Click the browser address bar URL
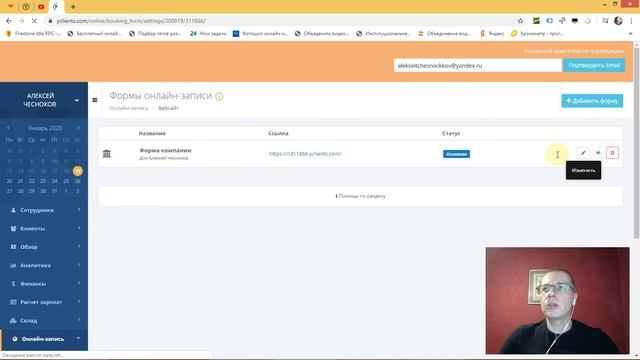Screen dimensions: 640x360 tap(131, 20)
